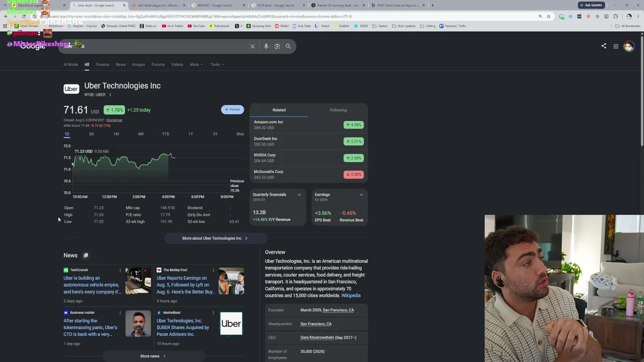The width and height of the screenshot is (644, 362).
Task: Open Business Insider article portrait thumbnail
Action: (138, 323)
